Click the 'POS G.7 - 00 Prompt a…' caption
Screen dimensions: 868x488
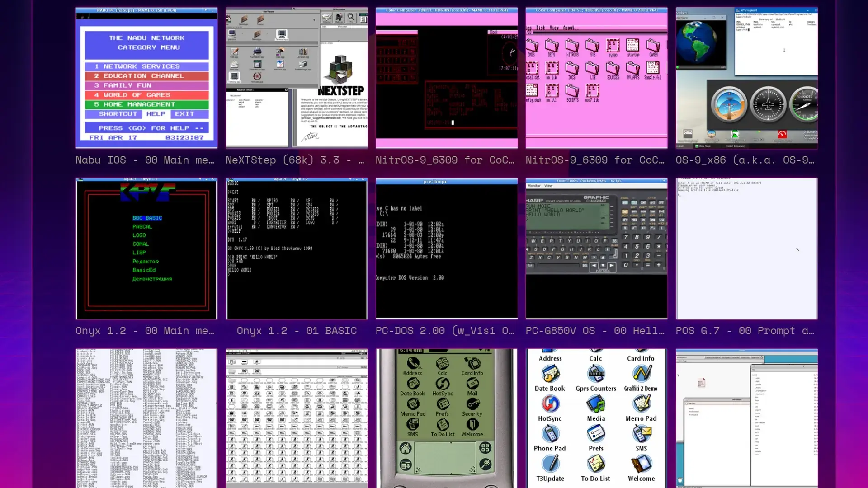tap(745, 331)
